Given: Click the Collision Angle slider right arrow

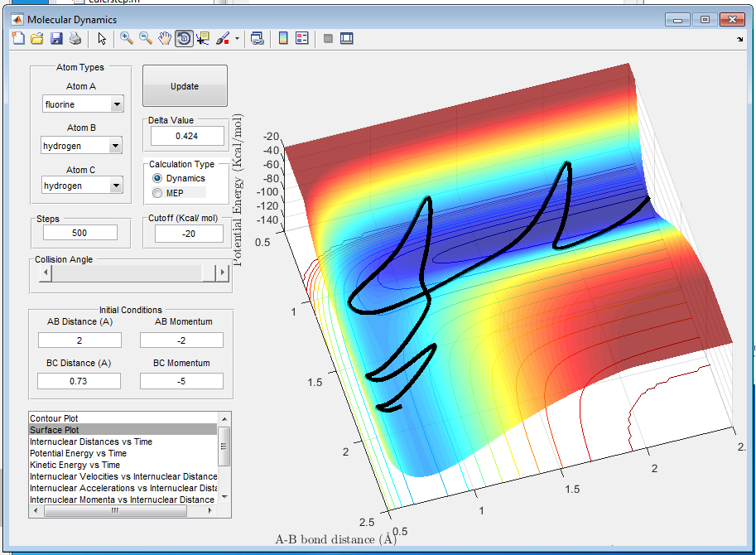Looking at the screenshot, I should point(222,273).
